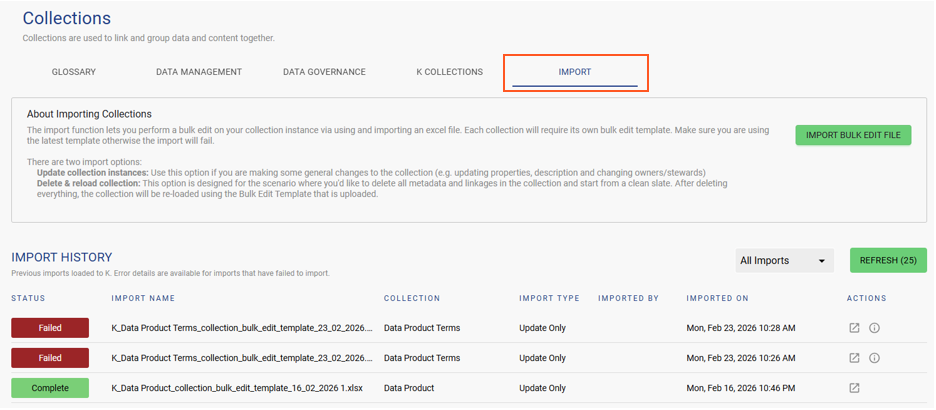936x410 pixels.
Task: Refresh the import history list
Action: (x=887, y=260)
